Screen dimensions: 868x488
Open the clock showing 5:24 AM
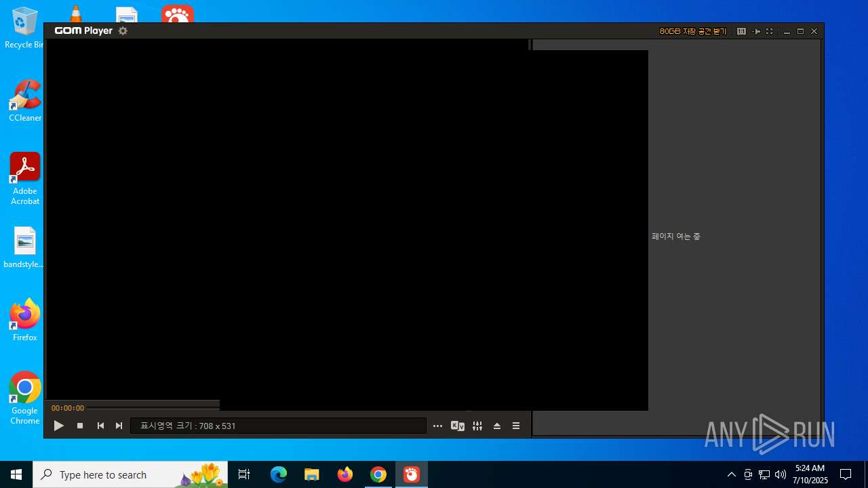coord(810,474)
